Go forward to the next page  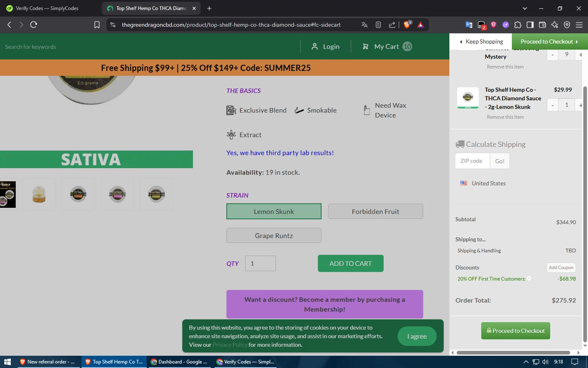click(21, 25)
